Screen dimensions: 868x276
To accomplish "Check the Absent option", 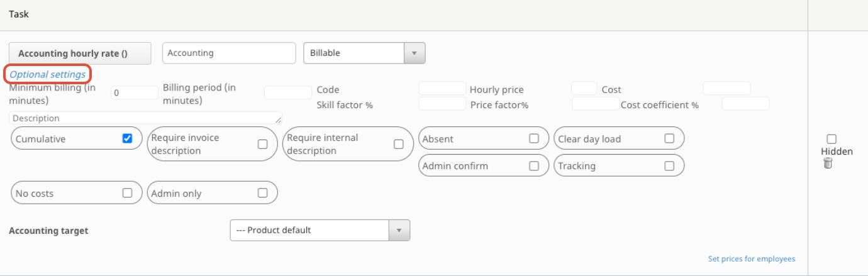I will [x=534, y=138].
